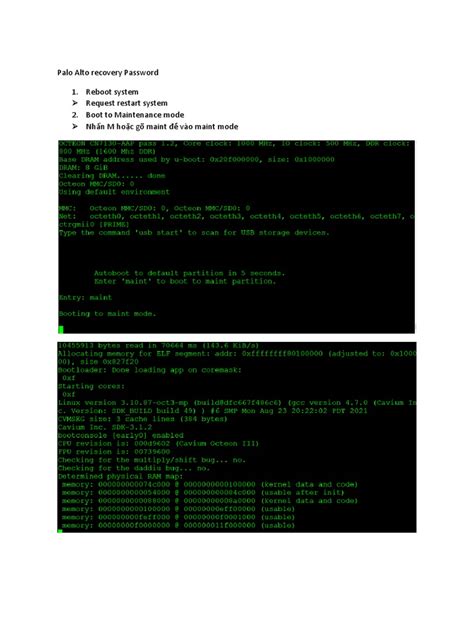
Task: Click the arrow bullet before 'Nhấn M hoặc gõ maint'
Action: pos(75,127)
